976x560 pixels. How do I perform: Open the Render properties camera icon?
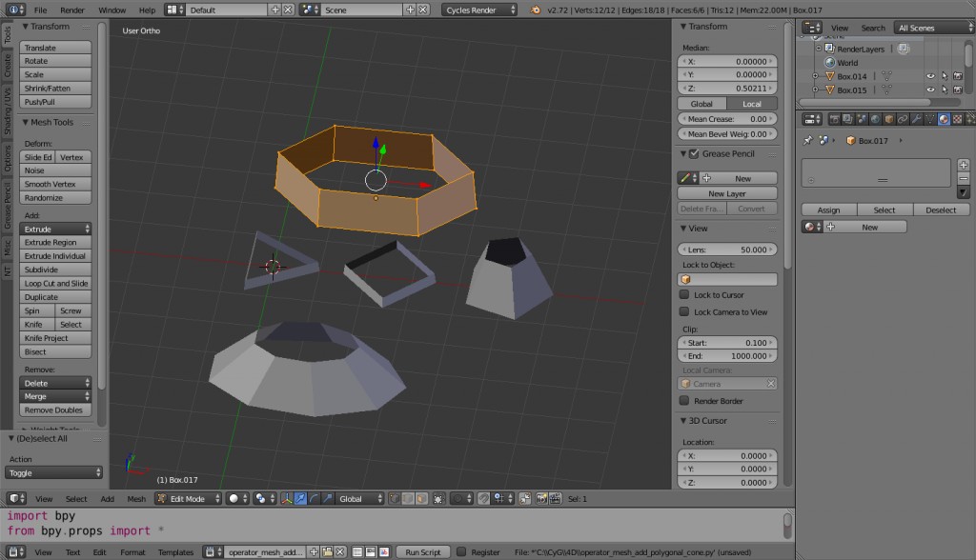[x=834, y=118]
